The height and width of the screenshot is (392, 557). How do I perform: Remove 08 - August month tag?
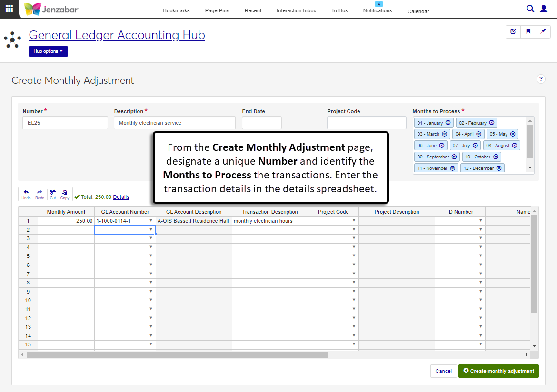tap(515, 146)
